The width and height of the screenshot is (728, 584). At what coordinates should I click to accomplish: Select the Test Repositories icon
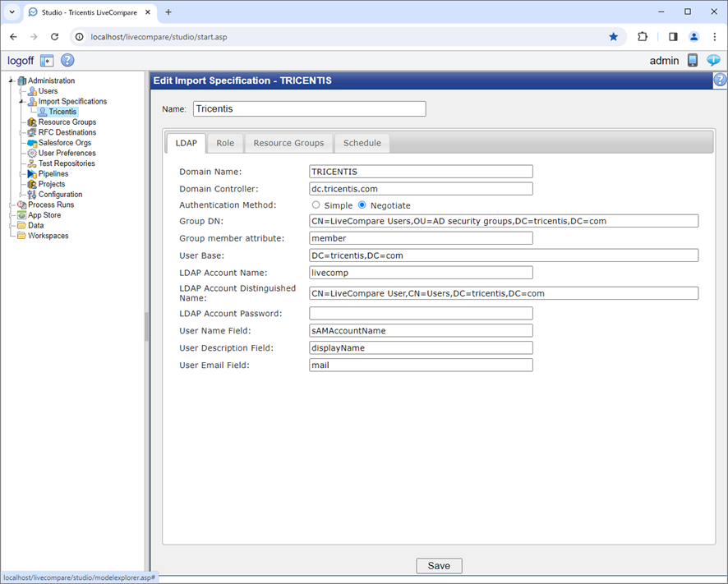click(34, 163)
